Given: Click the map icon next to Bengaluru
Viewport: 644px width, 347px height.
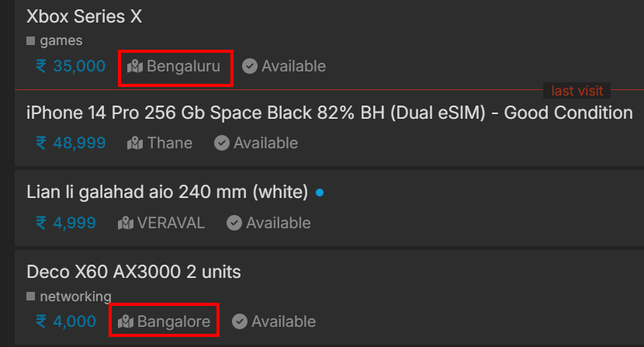Looking at the screenshot, I should click(135, 66).
